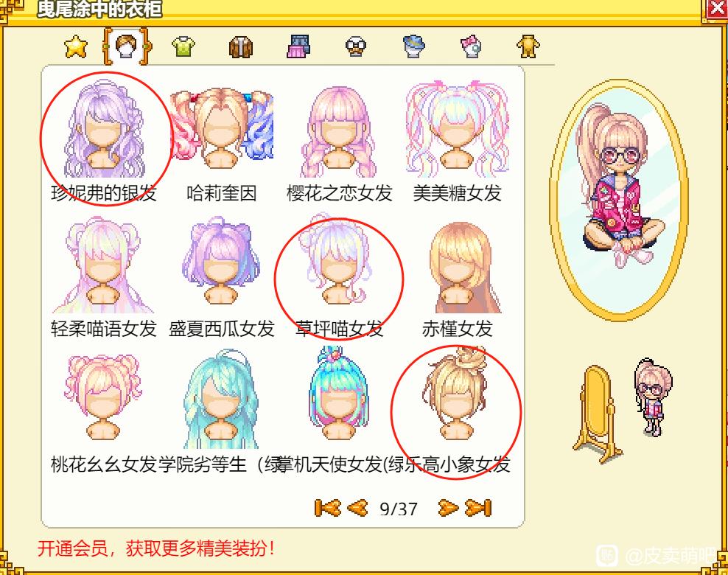The width and height of the screenshot is (728, 575).
Task: Jump to last wardrobe page
Action: [x=478, y=508]
